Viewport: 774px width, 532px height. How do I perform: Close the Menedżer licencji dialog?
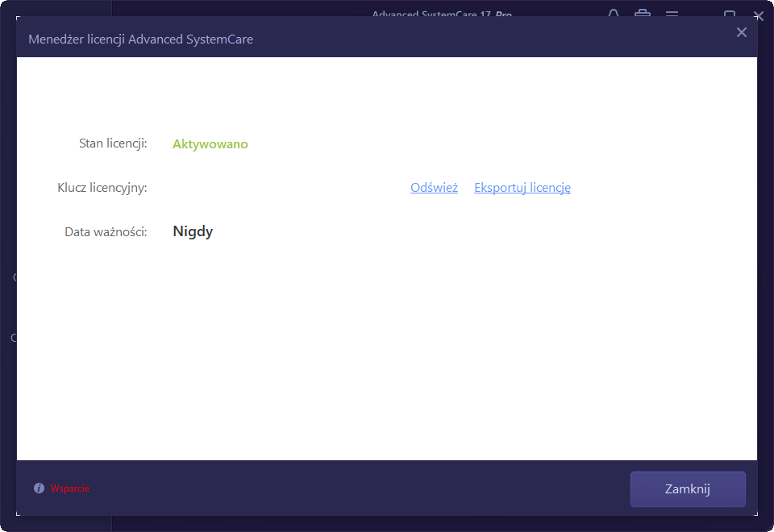point(742,32)
